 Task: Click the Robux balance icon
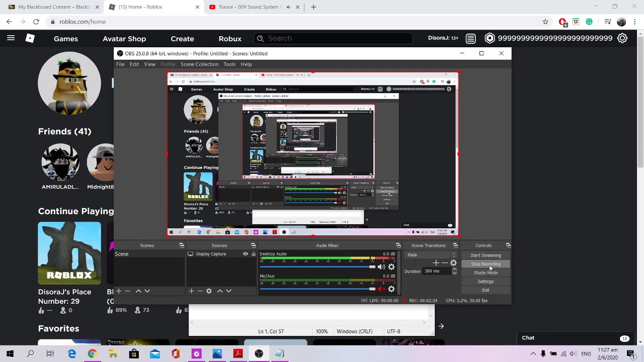[x=490, y=38]
